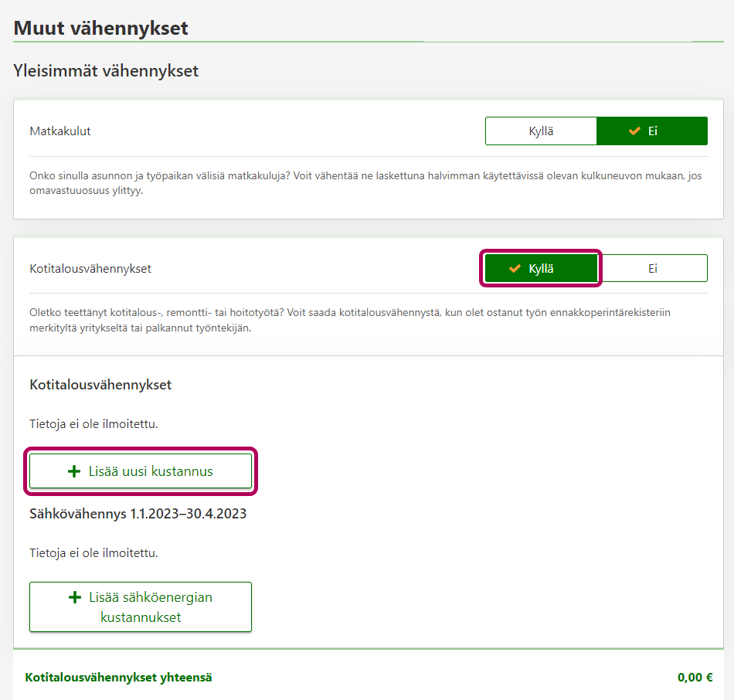This screenshot has height=700, width=734.
Task: Click the Kotitalousvähennykset label beside the Kyllä toggle
Action: [90, 269]
